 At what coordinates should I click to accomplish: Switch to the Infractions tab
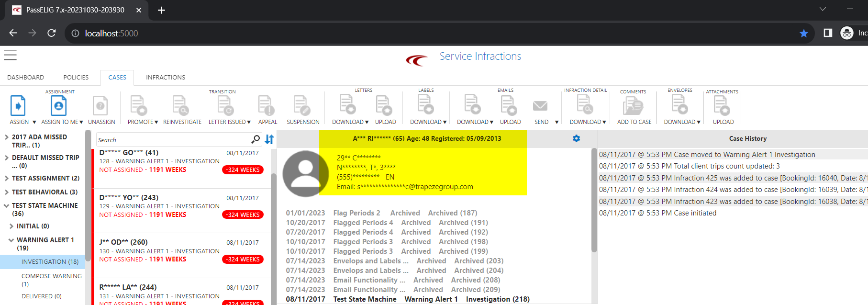(x=165, y=77)
